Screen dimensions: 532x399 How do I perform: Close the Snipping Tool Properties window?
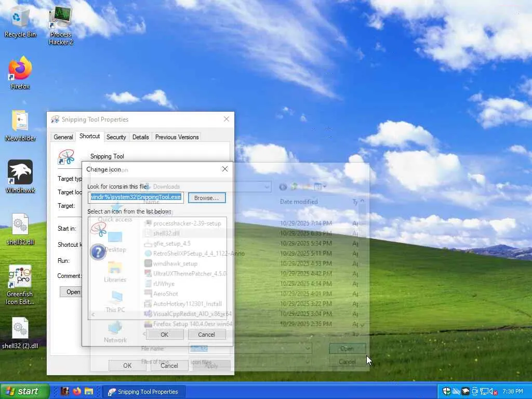tap(227, 119)
